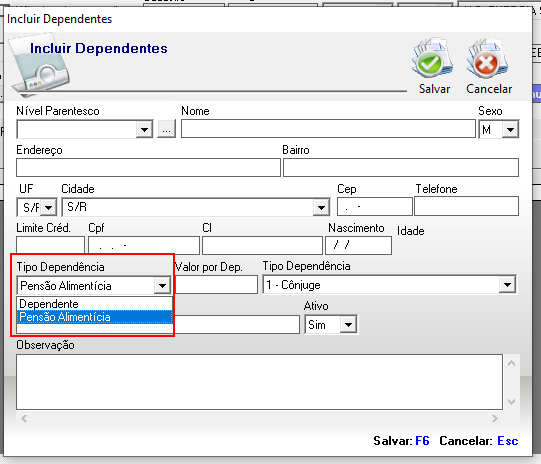Click the Nome text field
The width and height of the screenshot is (541, 464).
pos(328,129)
